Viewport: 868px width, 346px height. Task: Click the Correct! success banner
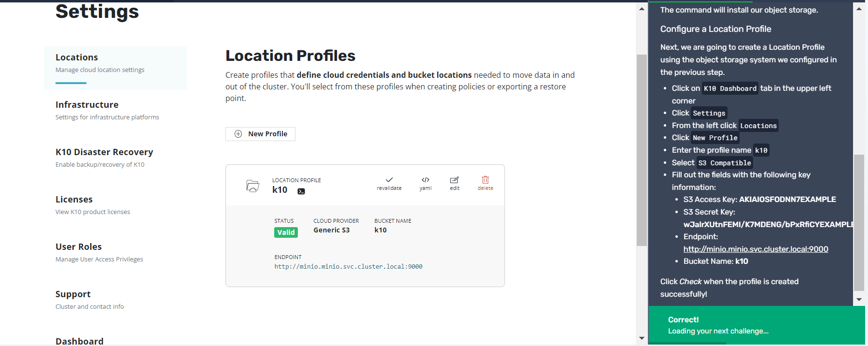point(756,325)
